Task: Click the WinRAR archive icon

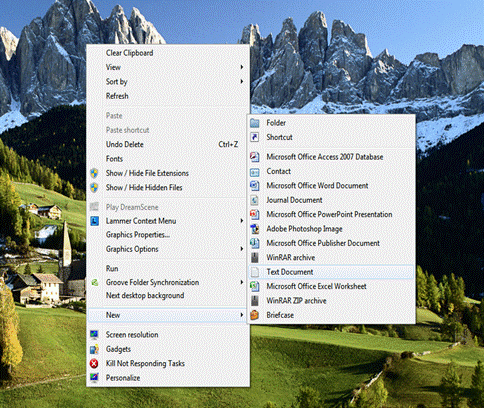Action: tap(255, 258)
